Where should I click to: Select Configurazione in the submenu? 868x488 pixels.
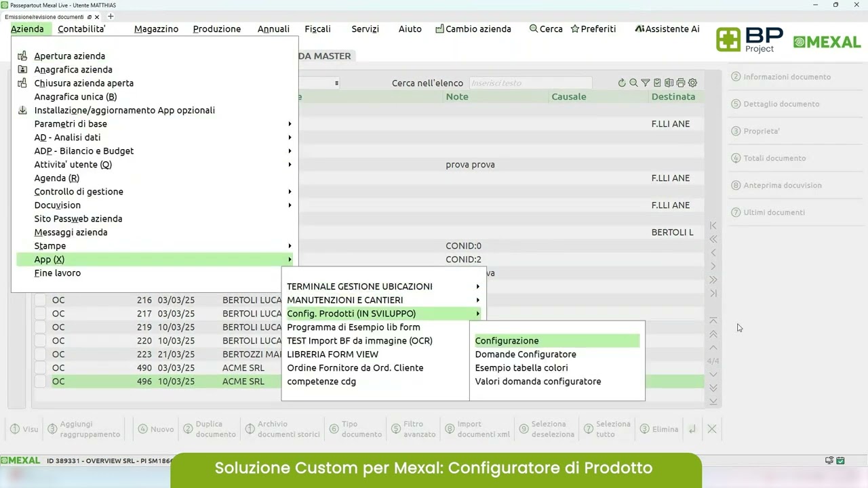pos(556,340)
